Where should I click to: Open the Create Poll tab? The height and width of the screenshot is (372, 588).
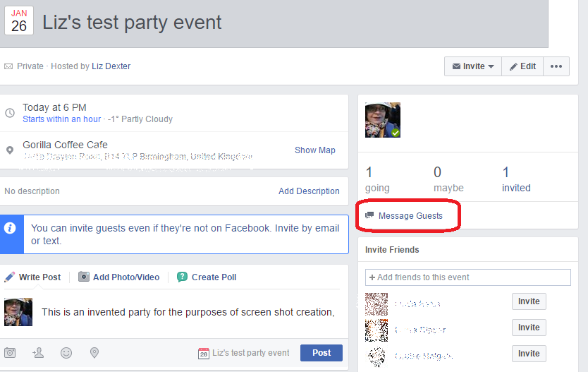point(207,277)
